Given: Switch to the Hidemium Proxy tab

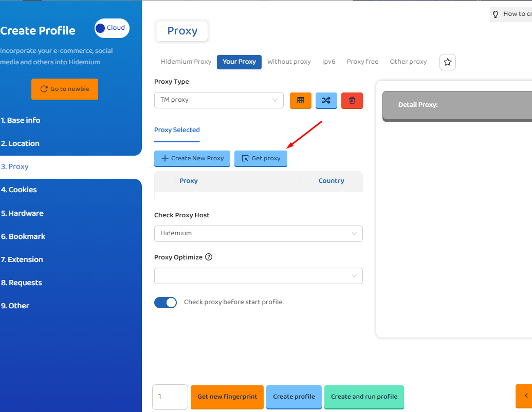Looking at the screenshot, I should (x=186, y=62).
